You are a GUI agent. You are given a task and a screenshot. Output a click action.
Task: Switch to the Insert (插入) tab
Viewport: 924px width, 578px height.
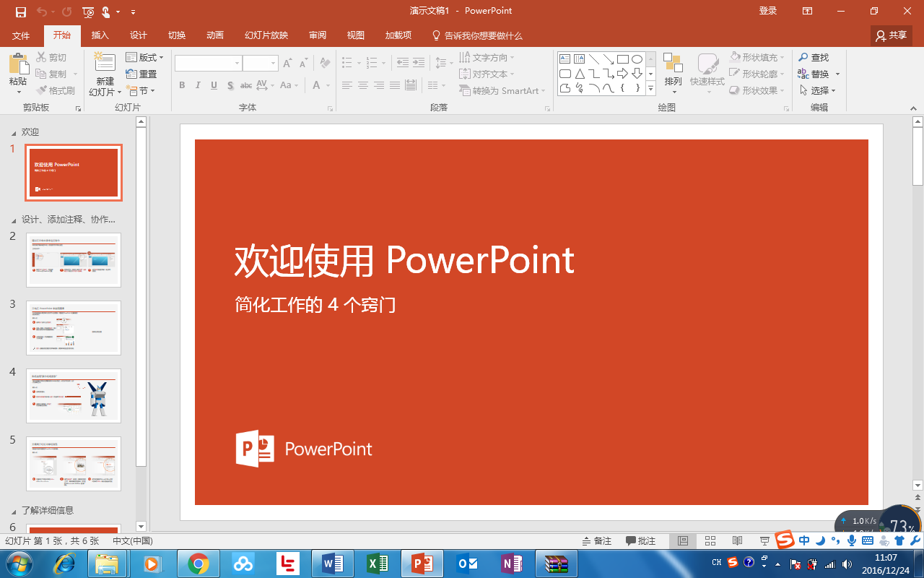[x=100, y=35]
